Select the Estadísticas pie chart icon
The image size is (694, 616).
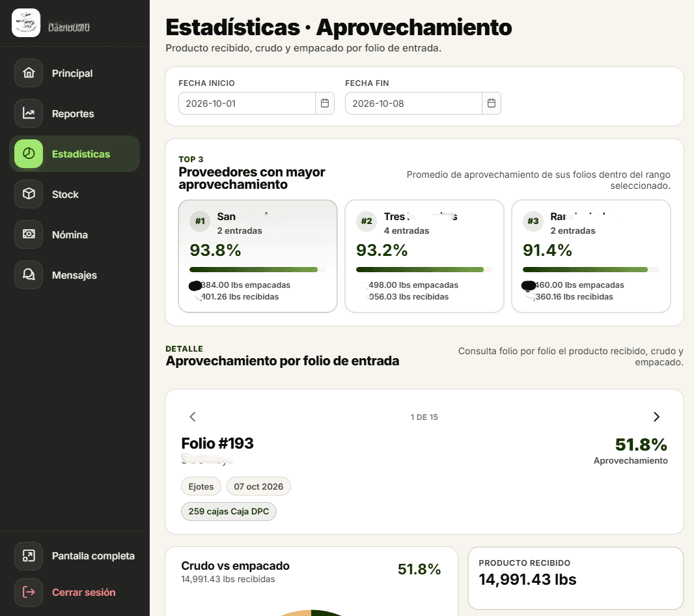pos(29,154)
